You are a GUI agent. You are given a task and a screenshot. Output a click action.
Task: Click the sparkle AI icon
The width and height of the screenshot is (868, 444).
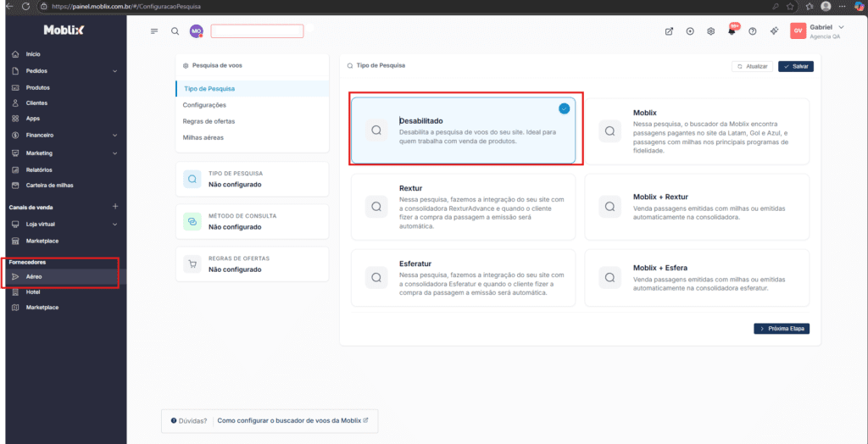(775, 31)
